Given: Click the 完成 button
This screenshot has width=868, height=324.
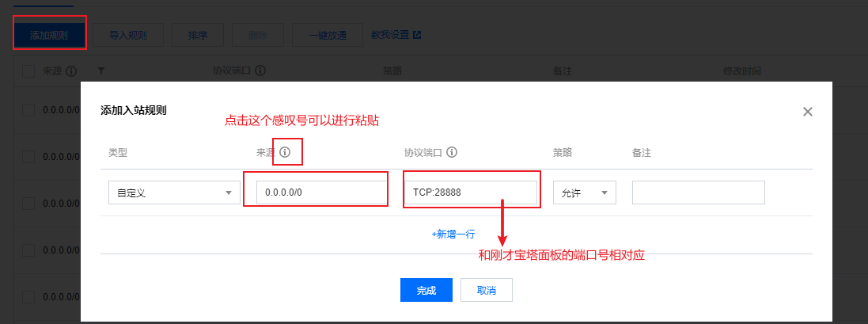Looking at the screenshot, I should pyautogui.click(x=426, y=290).
